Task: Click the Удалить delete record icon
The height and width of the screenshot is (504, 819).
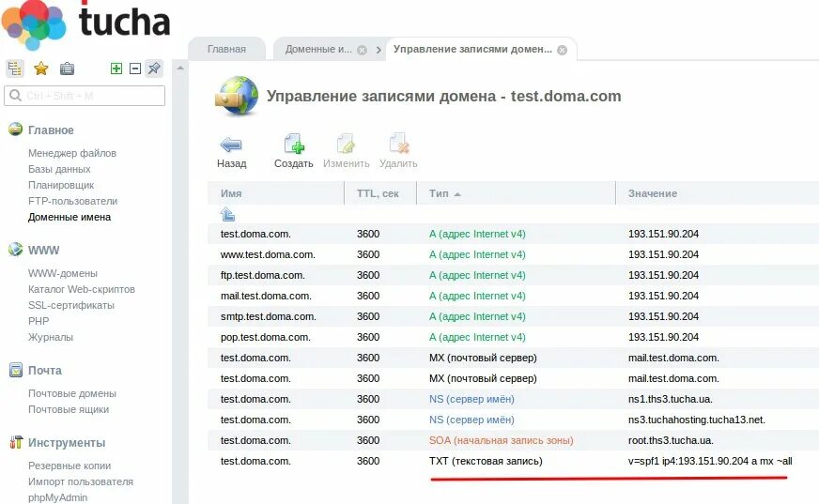Action: [x=399, y=145]
